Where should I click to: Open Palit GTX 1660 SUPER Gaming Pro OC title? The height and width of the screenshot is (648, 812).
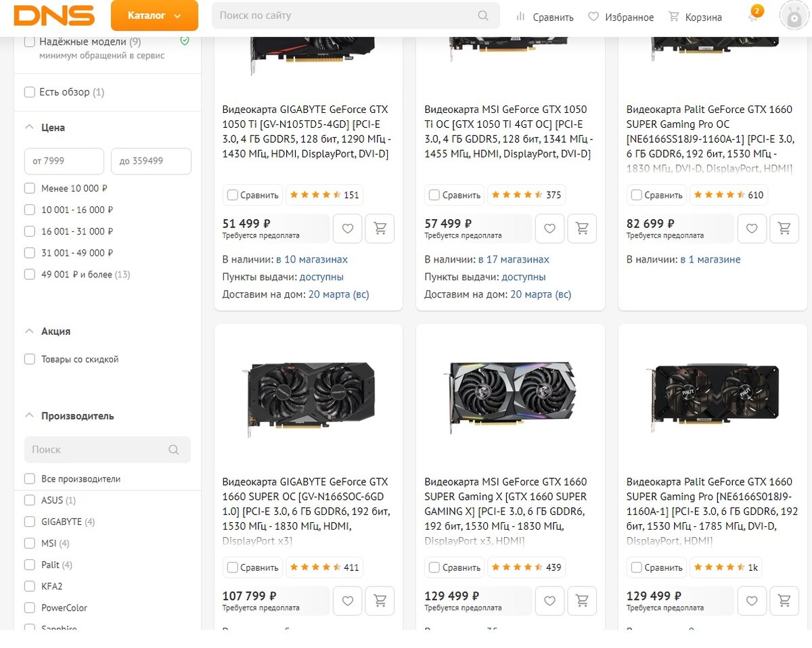(x=712, y=139)
